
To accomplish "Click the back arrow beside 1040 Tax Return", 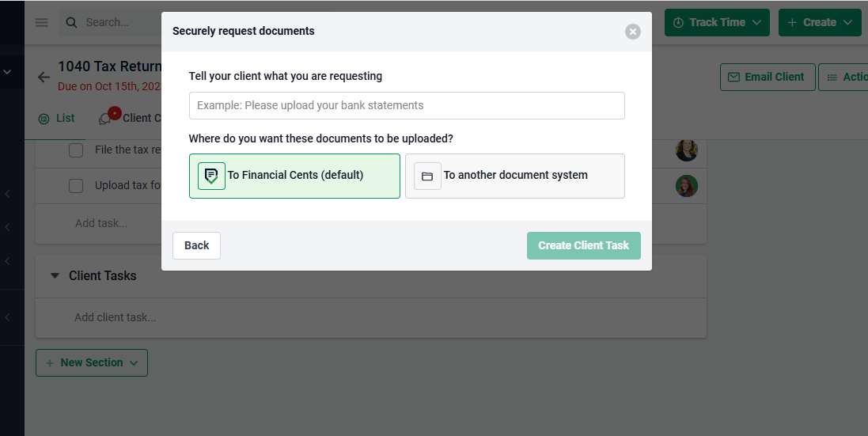I will coord(44,77).
